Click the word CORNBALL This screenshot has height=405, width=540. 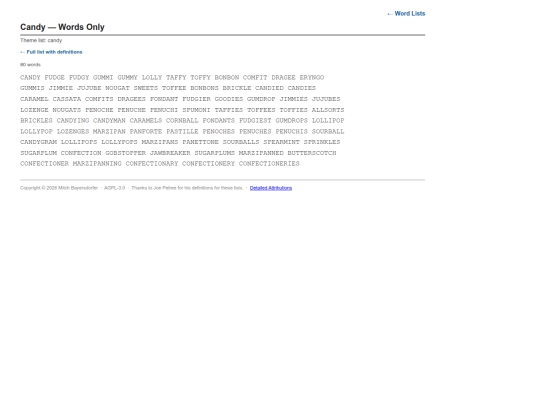pyautogui.click(x=182, y=121)
